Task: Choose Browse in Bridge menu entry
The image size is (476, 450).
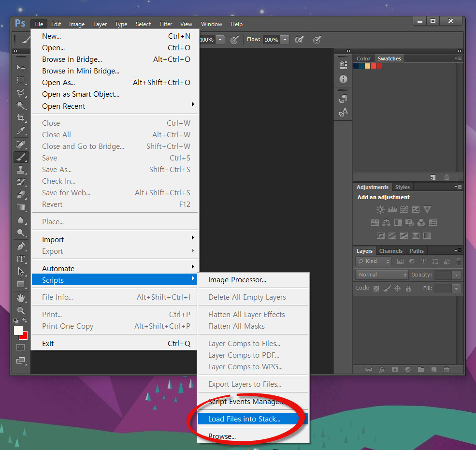Action: click(115, 59)
